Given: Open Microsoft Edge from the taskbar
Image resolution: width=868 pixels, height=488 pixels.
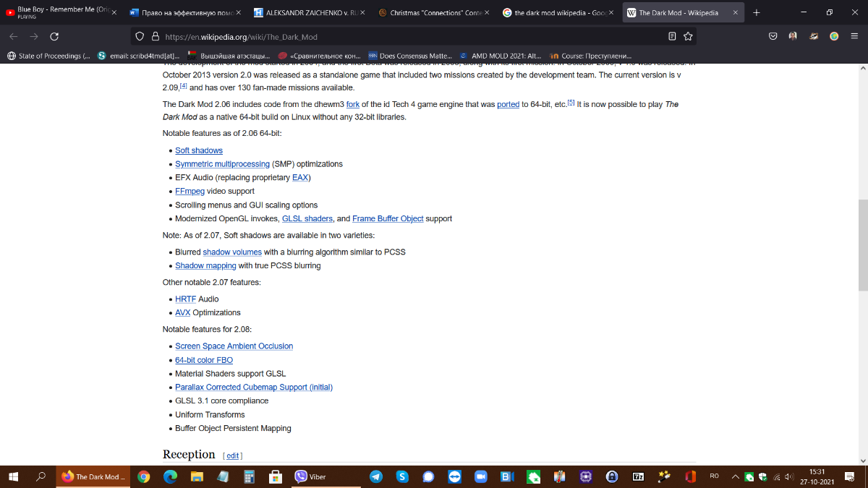Looking at the screenshot, I should click(170, 476).
